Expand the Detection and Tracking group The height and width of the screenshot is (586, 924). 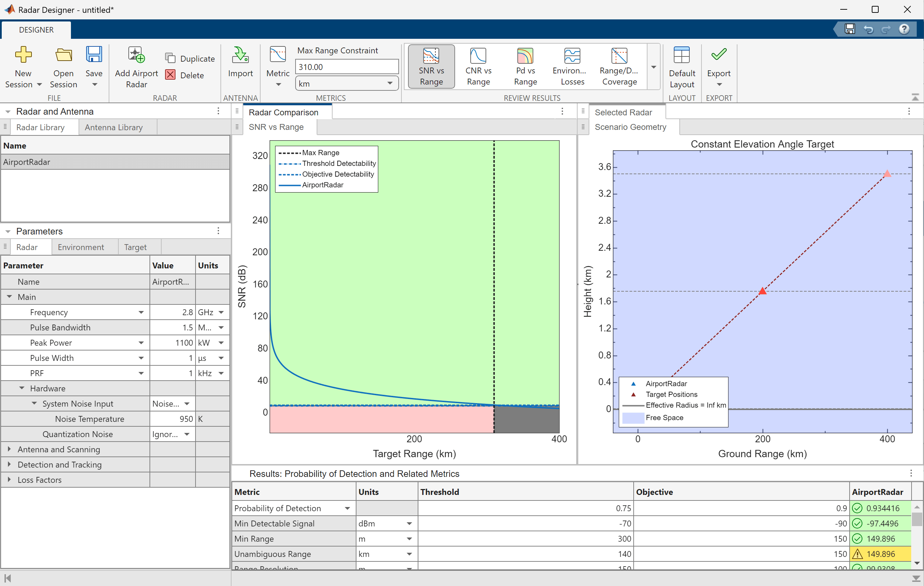point(9,465)
